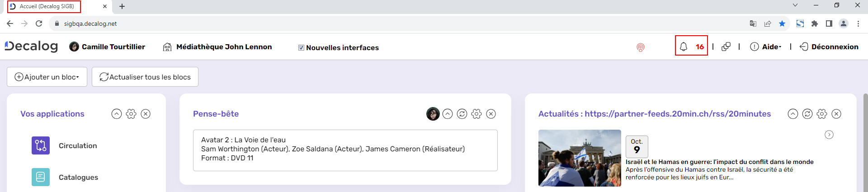Open the Aide dropdown menu
The height and width of the screenshot is (192, 868).
coord(766,47)
